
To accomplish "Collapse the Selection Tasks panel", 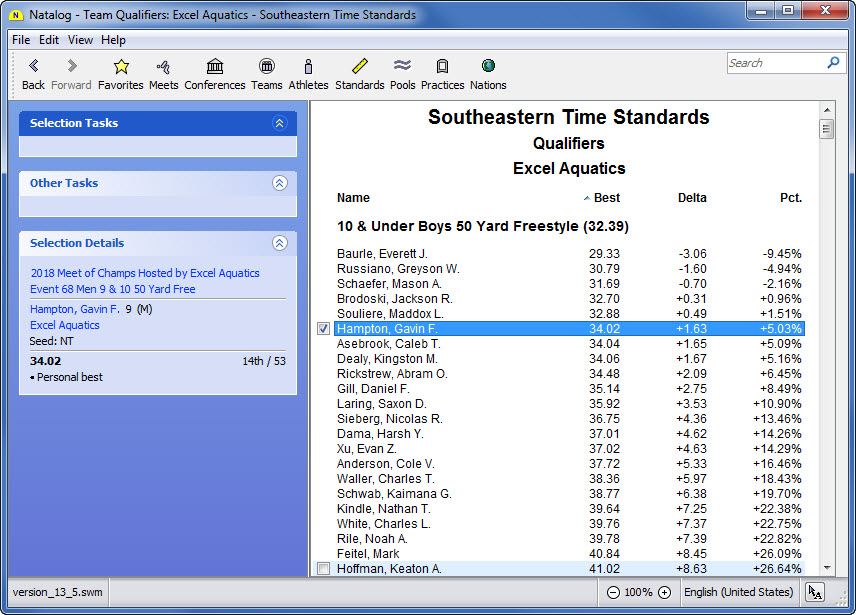I will click(x=279, y=123).
